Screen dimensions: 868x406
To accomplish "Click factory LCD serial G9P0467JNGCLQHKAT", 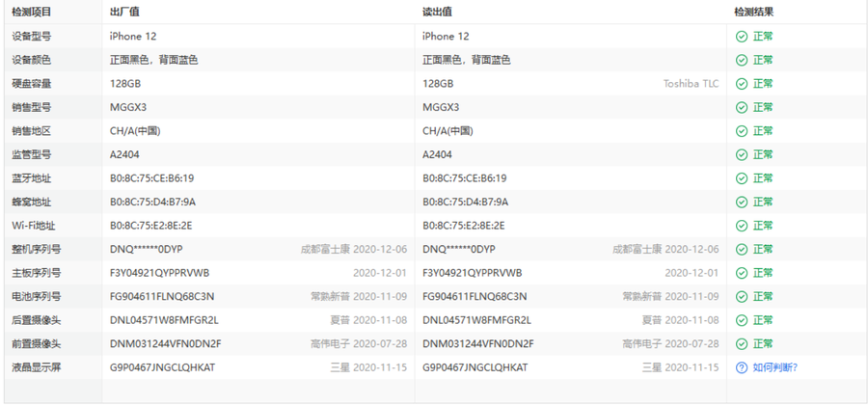I will 162,367.
